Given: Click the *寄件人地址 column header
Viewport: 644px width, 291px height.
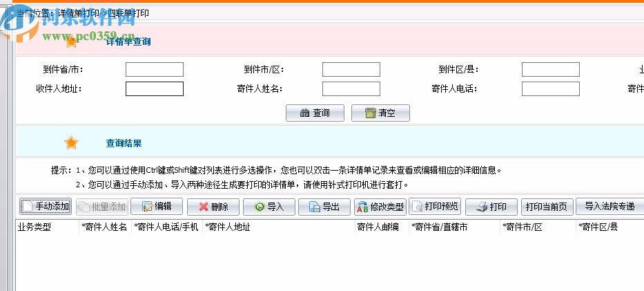Looking at the screenshot, I should (279, 227).
